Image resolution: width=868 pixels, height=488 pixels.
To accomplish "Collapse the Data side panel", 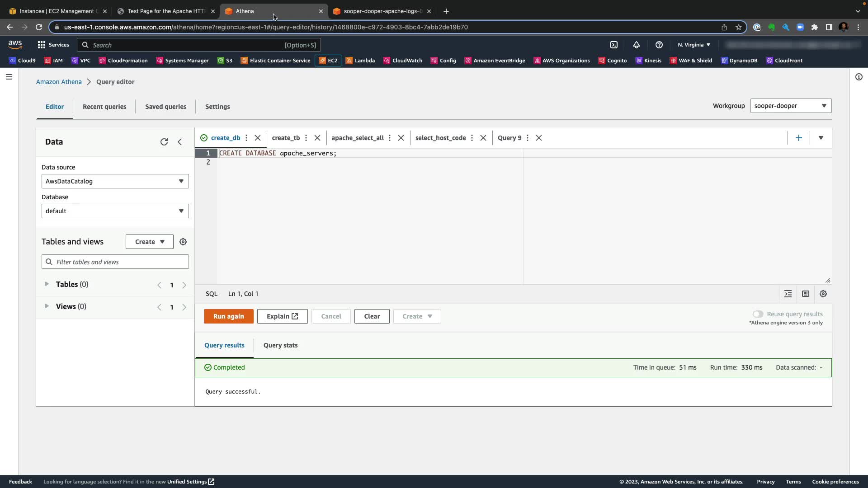I will coord(180,142).
